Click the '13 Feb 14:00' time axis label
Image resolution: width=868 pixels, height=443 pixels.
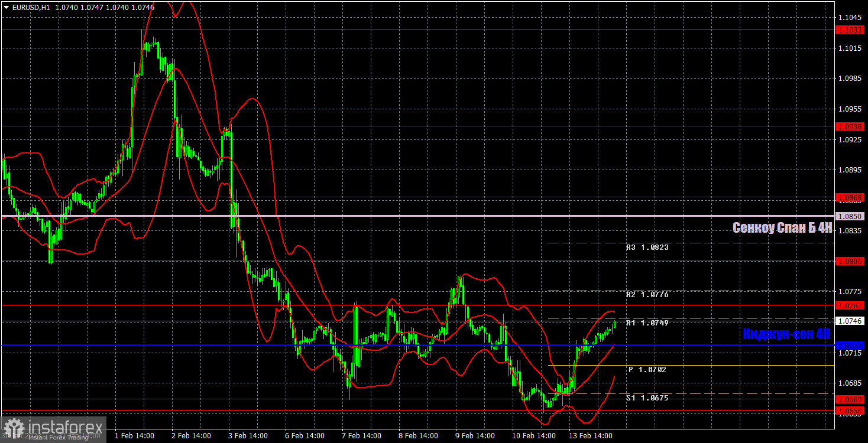point(591,436)
